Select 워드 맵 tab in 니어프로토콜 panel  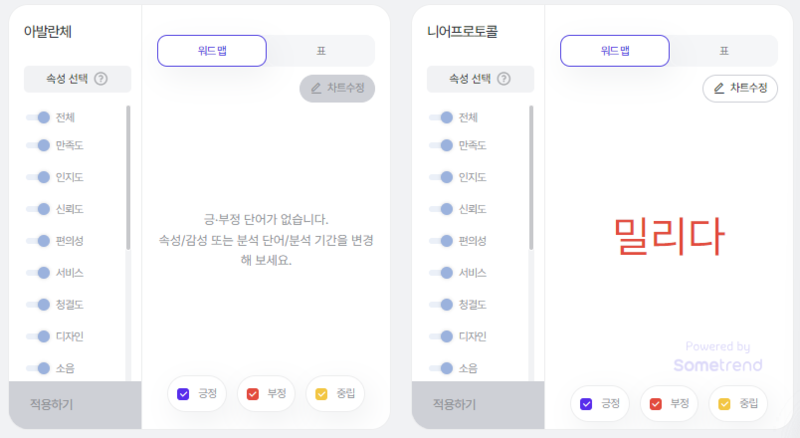(x=615, y=51)
